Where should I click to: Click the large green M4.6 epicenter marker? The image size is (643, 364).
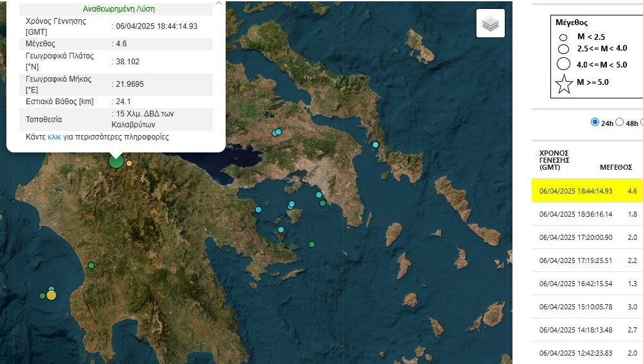[116, 161]
